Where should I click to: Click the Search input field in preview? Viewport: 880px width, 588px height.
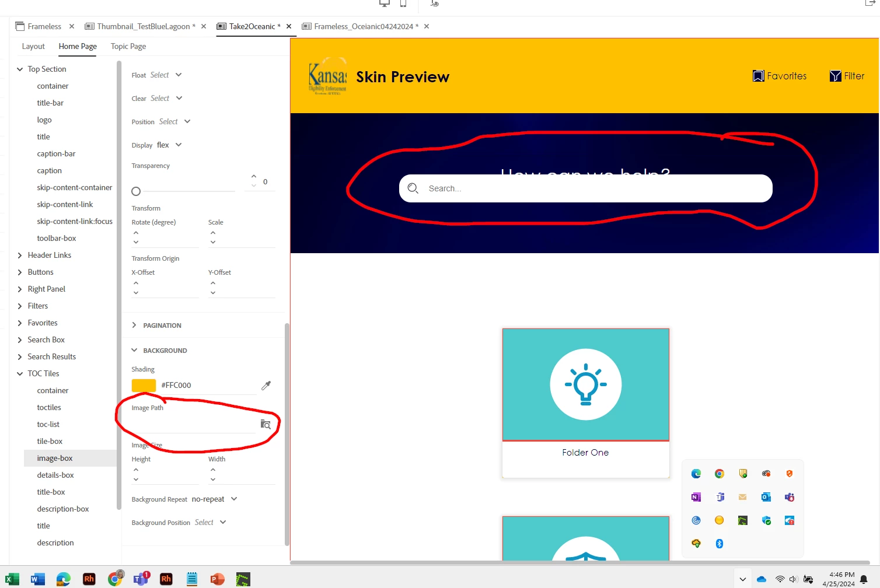pyautogui.click(x=586, y=188)
